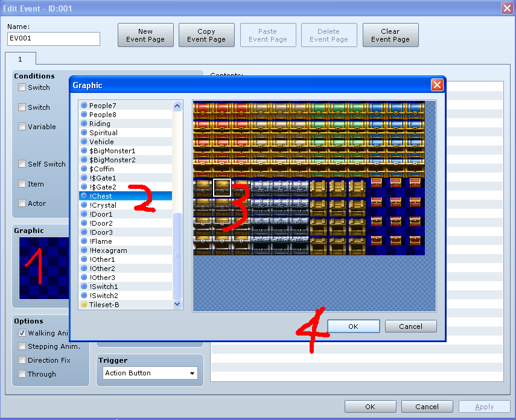
Task: Select the !Crystal text entry
Action: click(103, 205)
